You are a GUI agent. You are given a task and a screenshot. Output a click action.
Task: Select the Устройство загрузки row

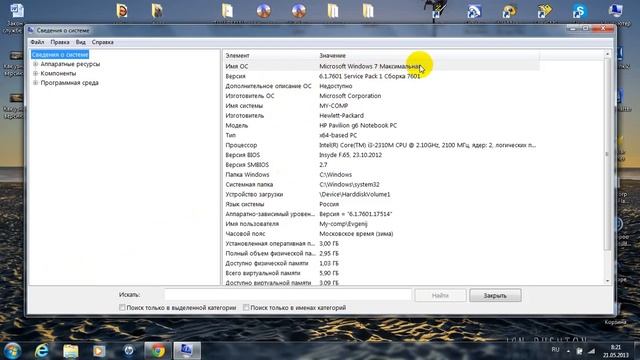point(381,194)
